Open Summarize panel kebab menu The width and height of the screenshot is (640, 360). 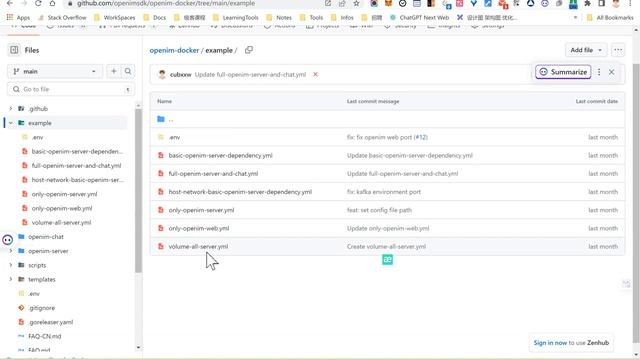pyautogui.click(x=599, y=72)
